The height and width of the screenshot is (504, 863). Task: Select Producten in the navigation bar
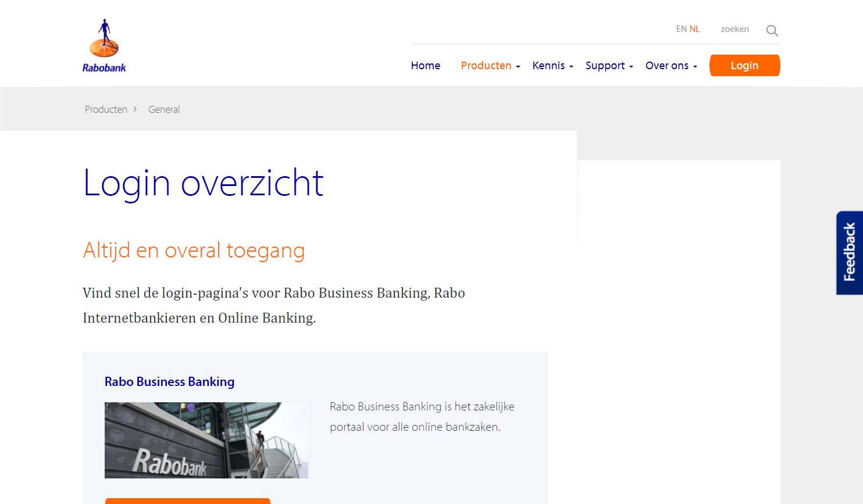486,66
